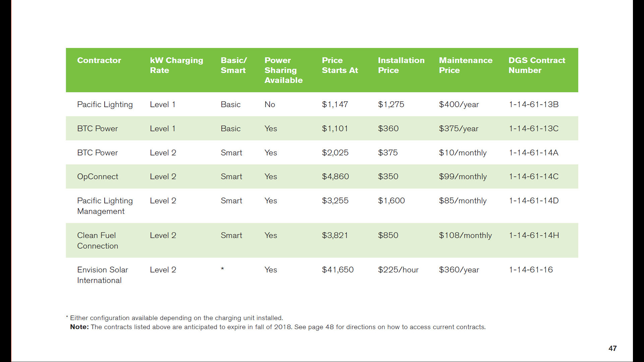Select contract number 1-14-61-14H
The height and width of the screenshot is (362, 644).
tap(534, 235)
